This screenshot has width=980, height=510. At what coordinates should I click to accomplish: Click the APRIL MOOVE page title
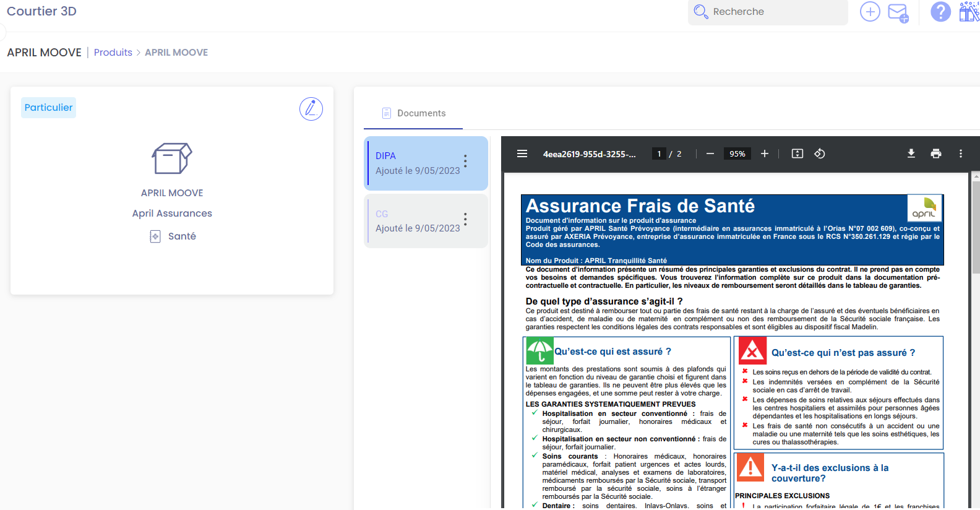click(x=44, y=53)
